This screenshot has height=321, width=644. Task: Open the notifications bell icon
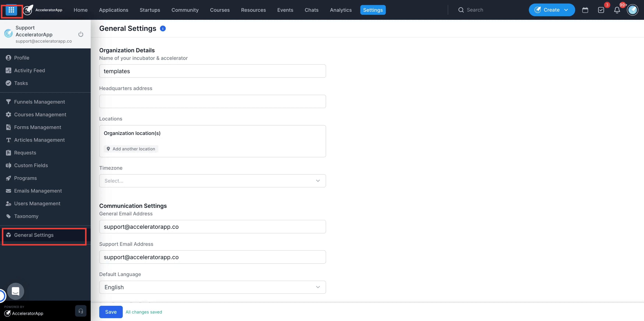(617, 10)
